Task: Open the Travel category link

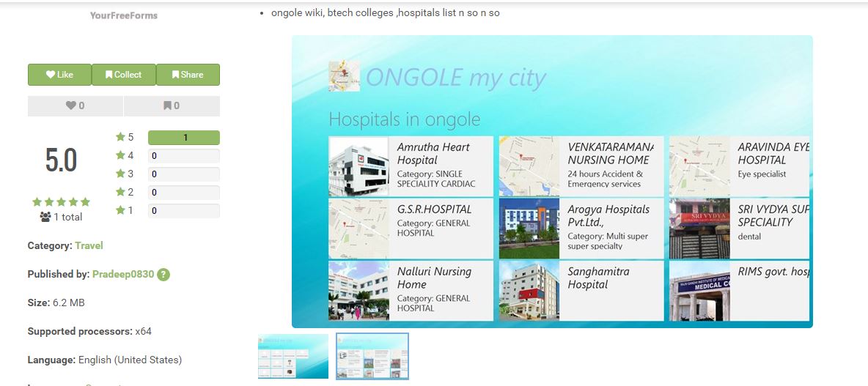Action: (89, 245)
